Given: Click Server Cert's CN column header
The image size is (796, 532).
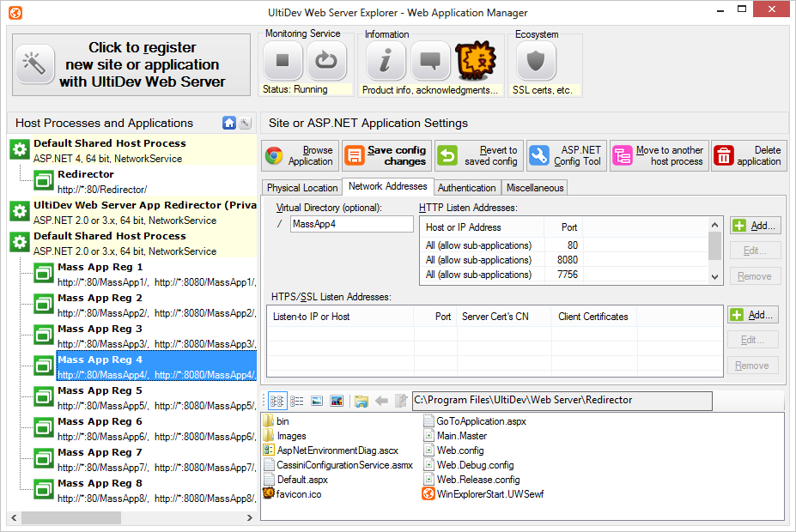Looking at the screenshot, I should pos(503,317).
